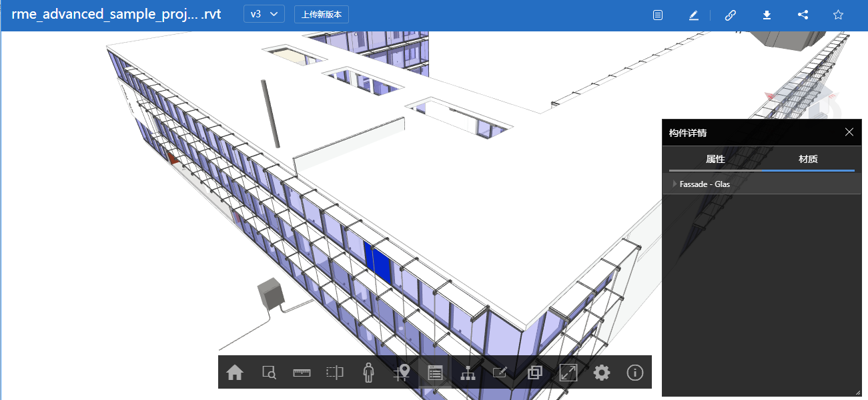This screenshot has height=400, width=868.
Task: Open the model tree hierarchy icon
Action: coord(468,373)
